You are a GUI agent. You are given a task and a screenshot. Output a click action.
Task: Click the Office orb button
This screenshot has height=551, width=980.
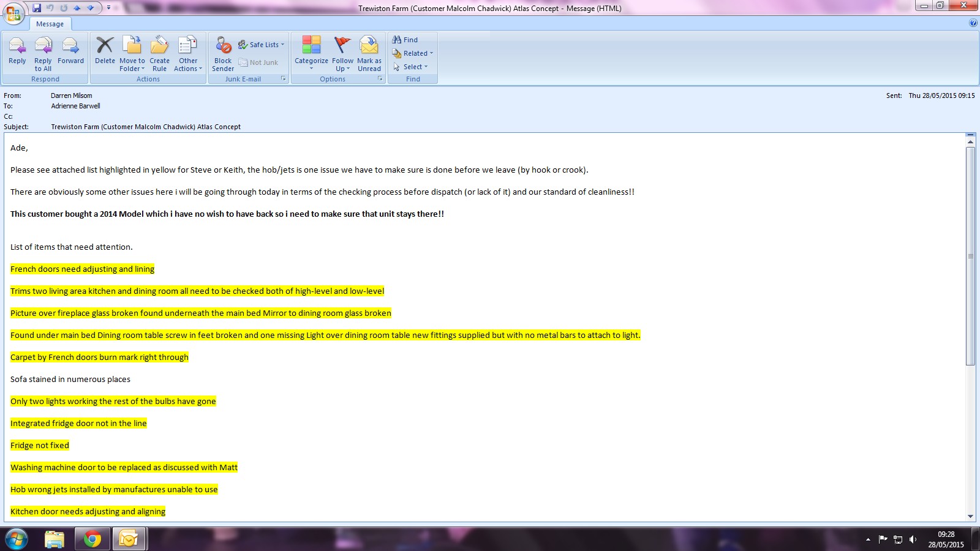13,13
